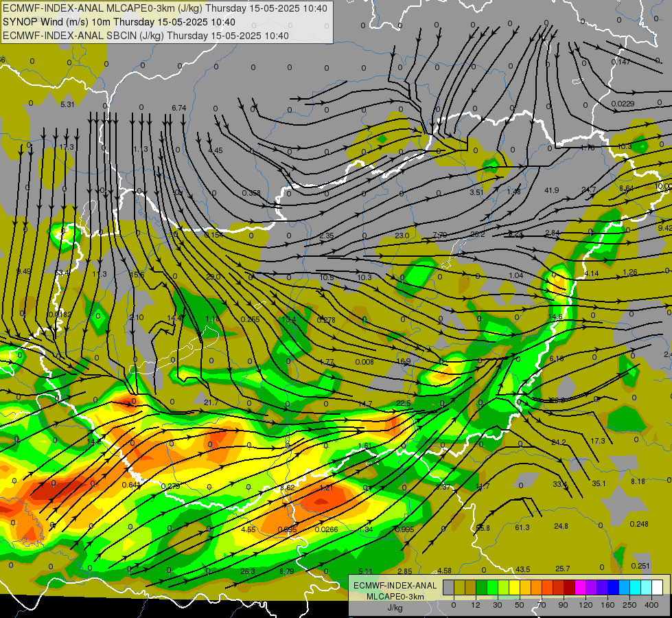Image resolution: width=672 pixels, height=618 pixels.
Task: Click the map value 16.9
Action: (404, 361)
